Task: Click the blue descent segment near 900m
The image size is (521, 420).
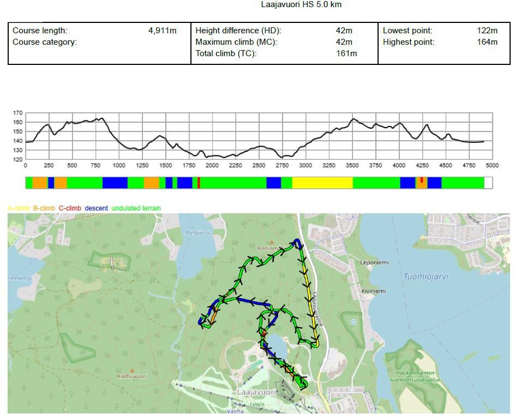Action: [115, 183]
